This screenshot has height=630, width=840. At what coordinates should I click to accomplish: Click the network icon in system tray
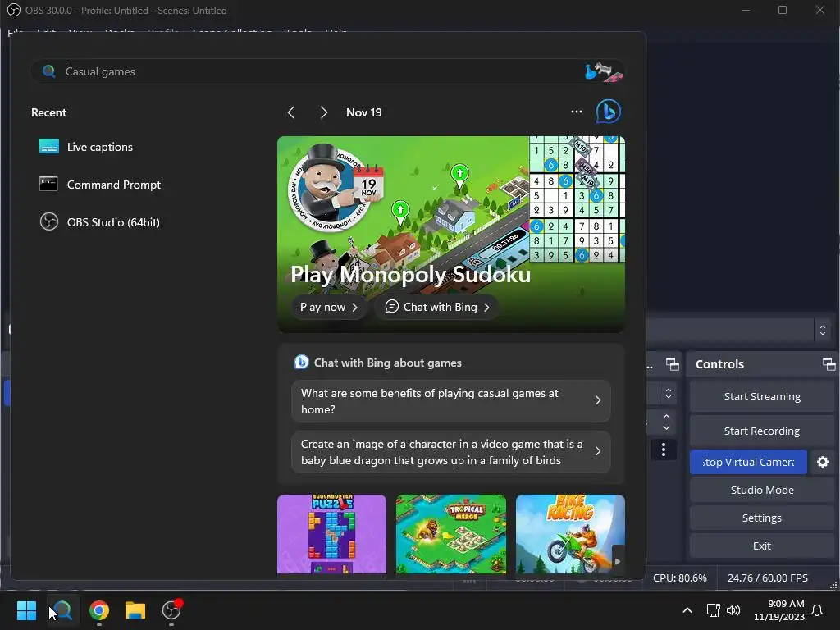tap(713, 610)
